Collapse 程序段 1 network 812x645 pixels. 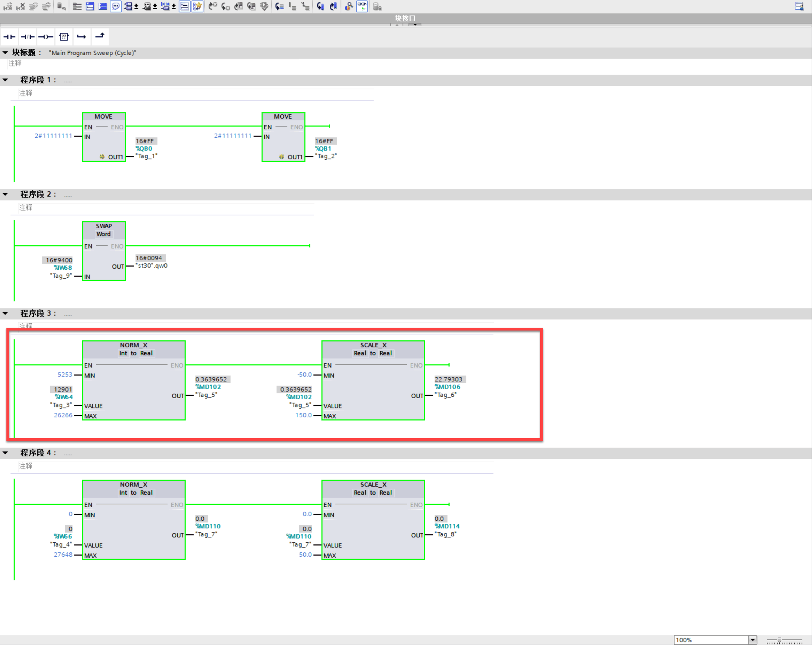(5, 80)
